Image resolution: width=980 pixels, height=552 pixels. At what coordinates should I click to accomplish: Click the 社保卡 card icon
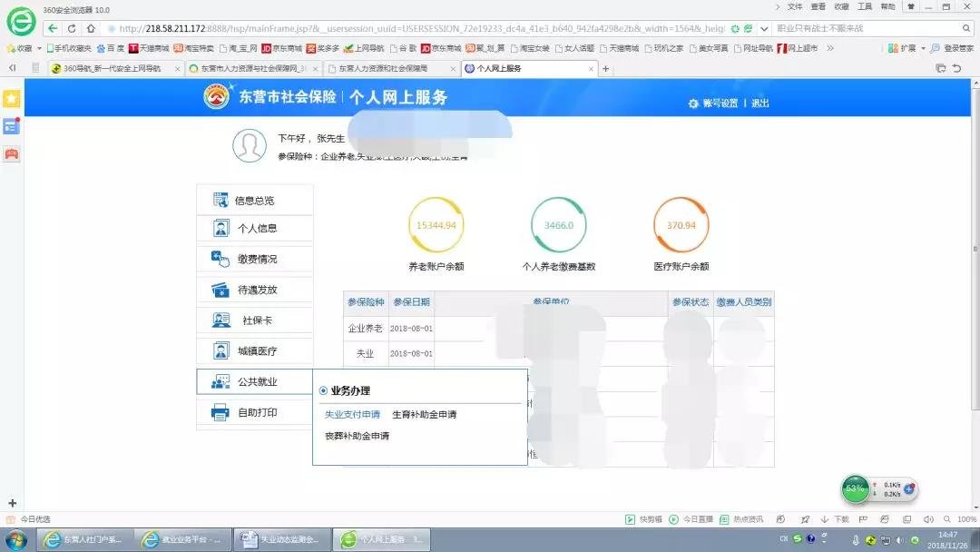tap(220, 320)
